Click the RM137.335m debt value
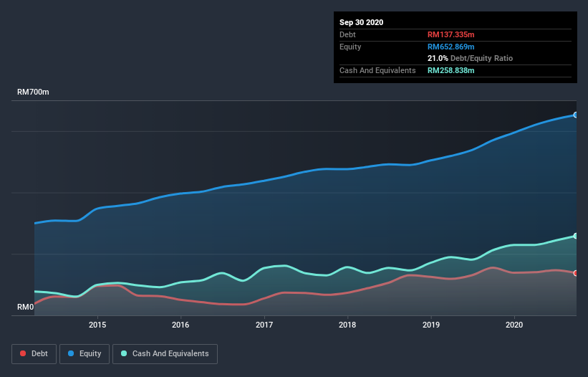This screenshot has height=377, width=588. point(450,34)
